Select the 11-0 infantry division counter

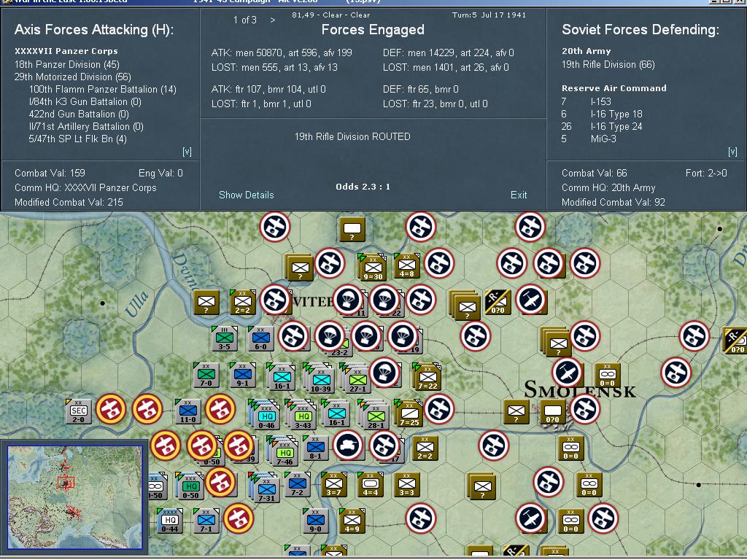point(187,411)
